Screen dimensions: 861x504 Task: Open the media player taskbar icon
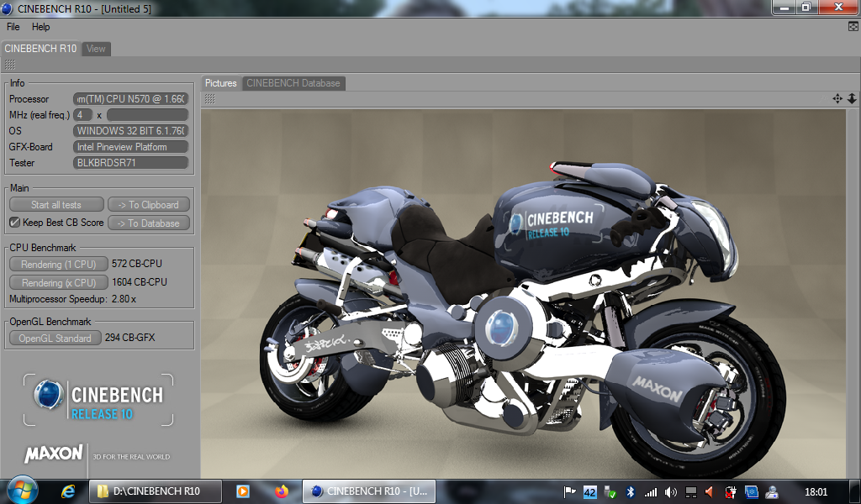242,491
